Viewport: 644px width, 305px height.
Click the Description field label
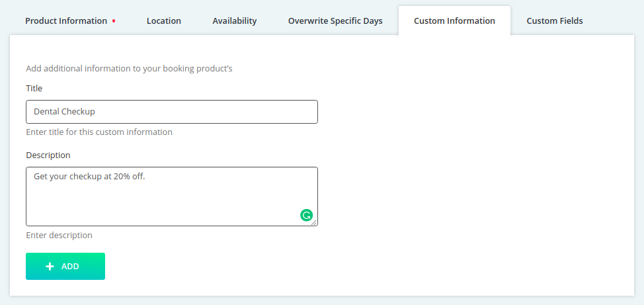coord(48,155)
